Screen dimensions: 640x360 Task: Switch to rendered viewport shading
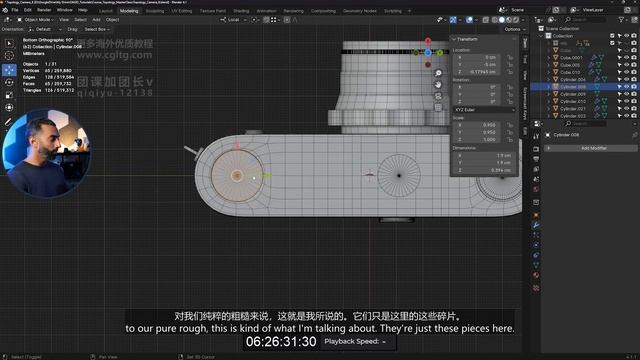click(516, 20)
